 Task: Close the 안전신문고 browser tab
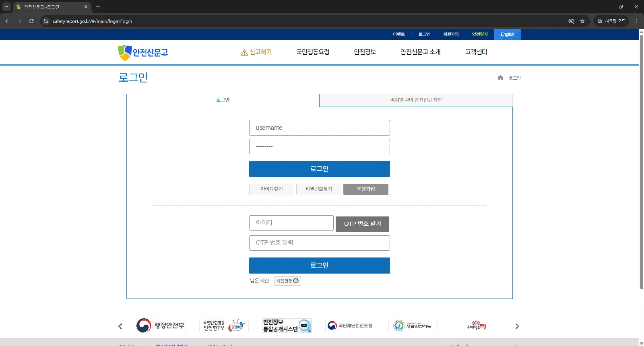pos(86,7)
